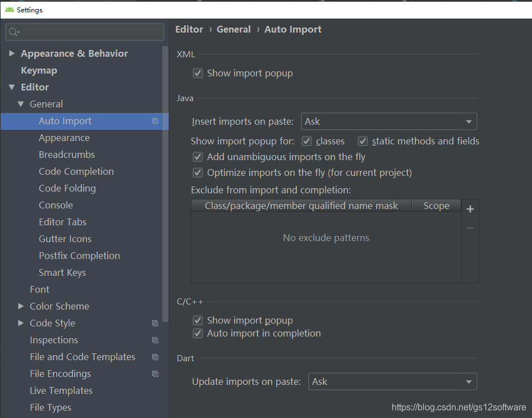
Task: Open the Code Folding settings page
Action: pos(67,188)
